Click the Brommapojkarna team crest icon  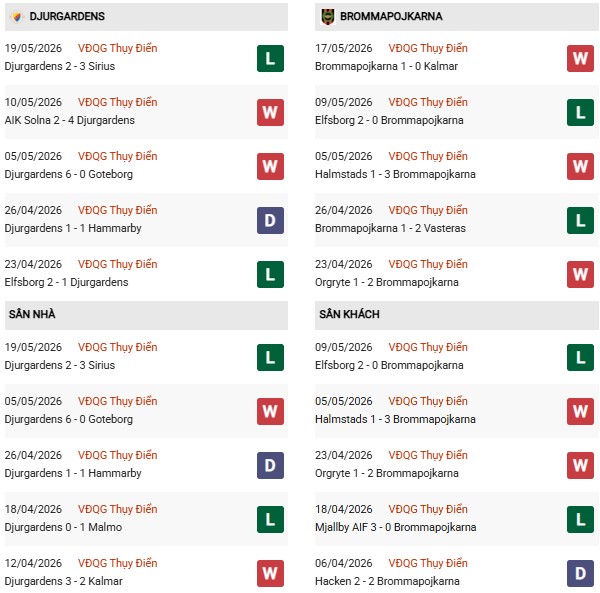click(x=328, y=16)
